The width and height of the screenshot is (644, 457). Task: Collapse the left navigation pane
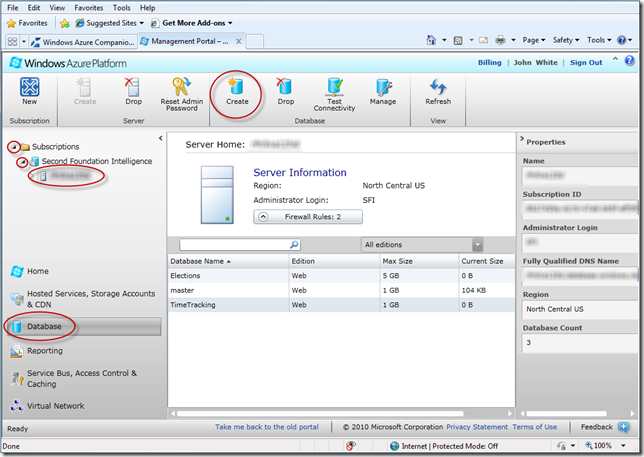tap(161, 138)
